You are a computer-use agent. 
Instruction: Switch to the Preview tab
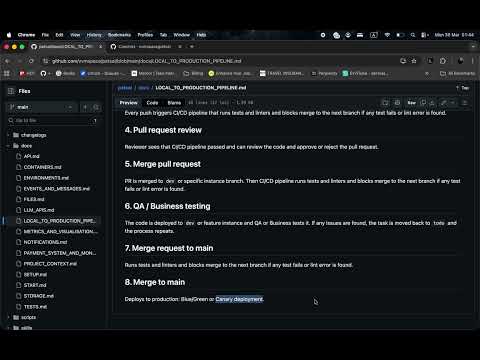click(x=128, y=103)
